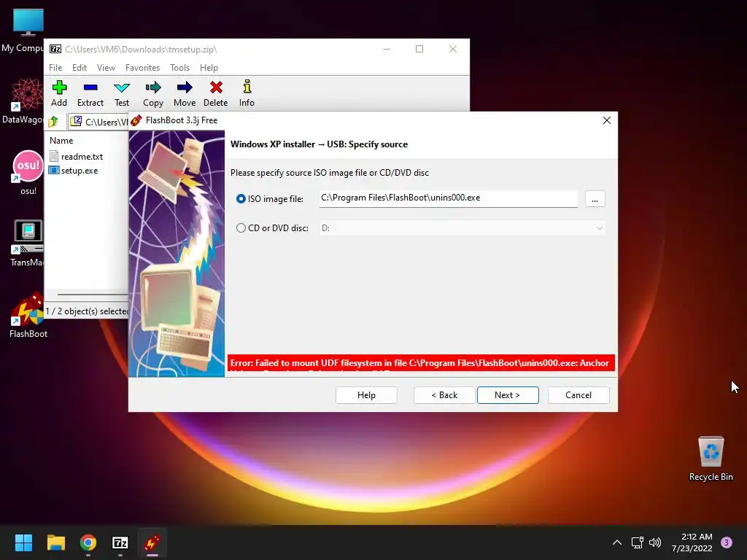
Task: Click the Help button in FlashBoot
Action: pyautogui.click(x=366, y=395)
